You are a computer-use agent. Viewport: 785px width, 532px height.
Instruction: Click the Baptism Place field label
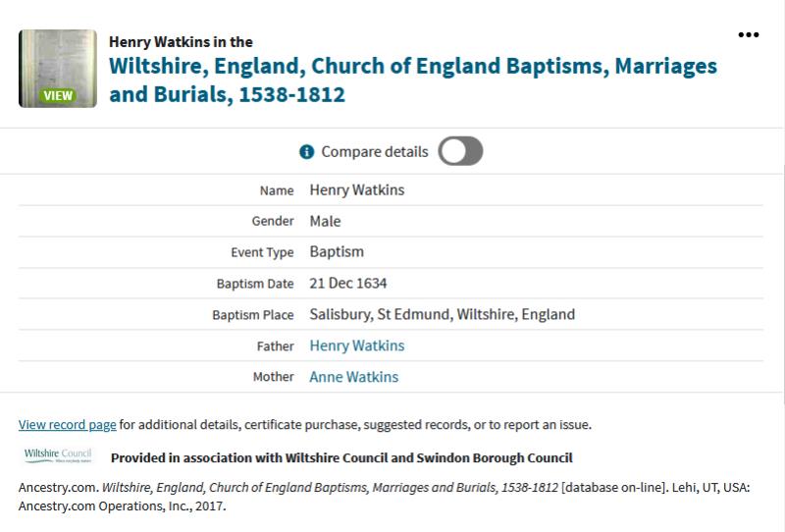[x=253, y=315]
